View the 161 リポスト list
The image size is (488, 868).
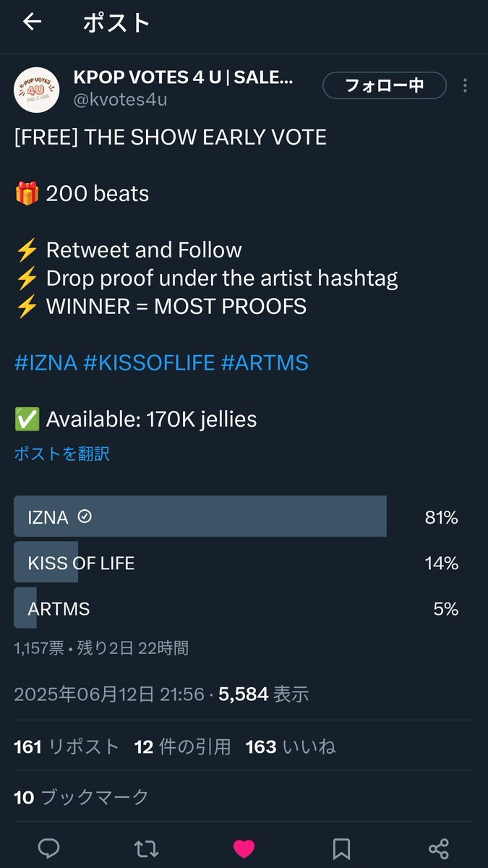point(67,746)
